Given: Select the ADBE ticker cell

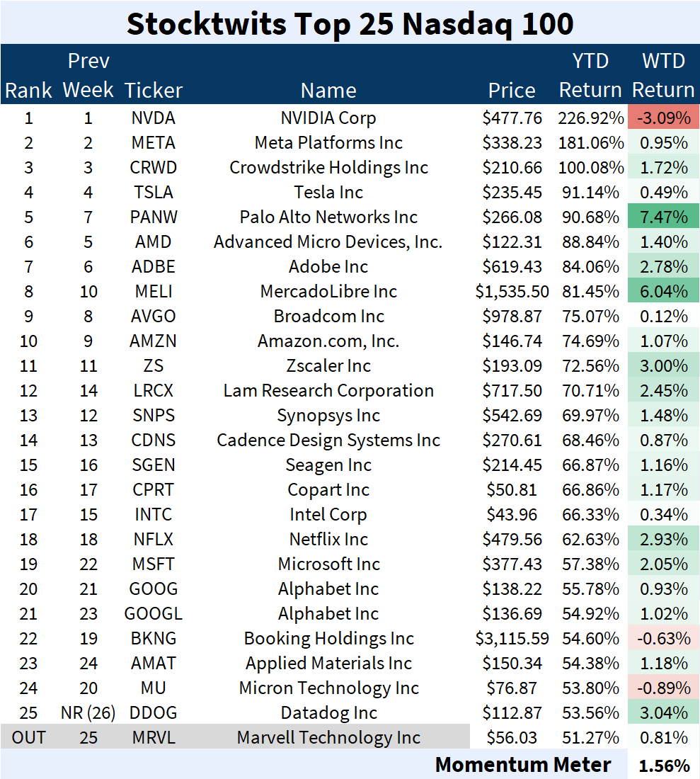Looking at the screenshot, I should pyautogui.click(x=154, y=267).
